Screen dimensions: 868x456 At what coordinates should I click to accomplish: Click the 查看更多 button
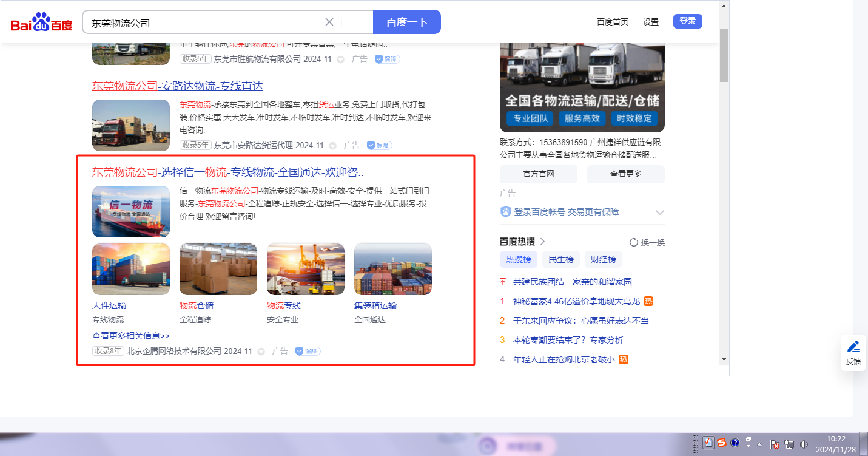pyautogui.click(x=626, y=174)
